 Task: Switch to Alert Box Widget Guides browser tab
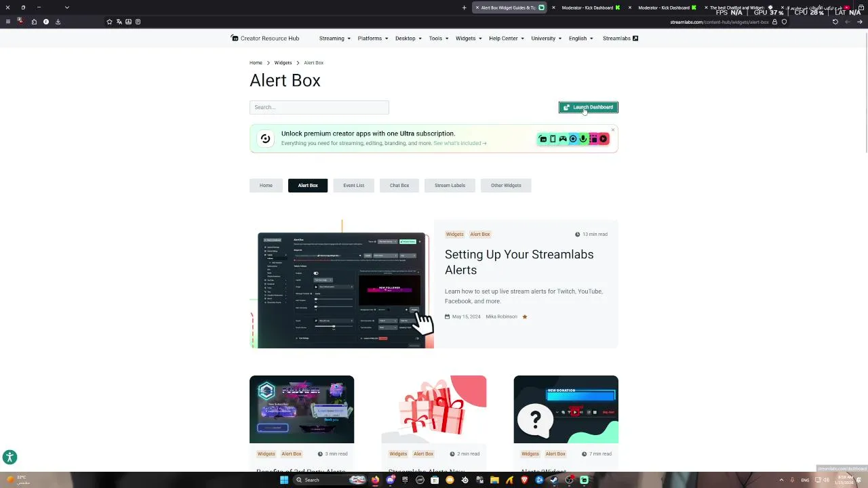pyautogui.click(x=509, y=7)
